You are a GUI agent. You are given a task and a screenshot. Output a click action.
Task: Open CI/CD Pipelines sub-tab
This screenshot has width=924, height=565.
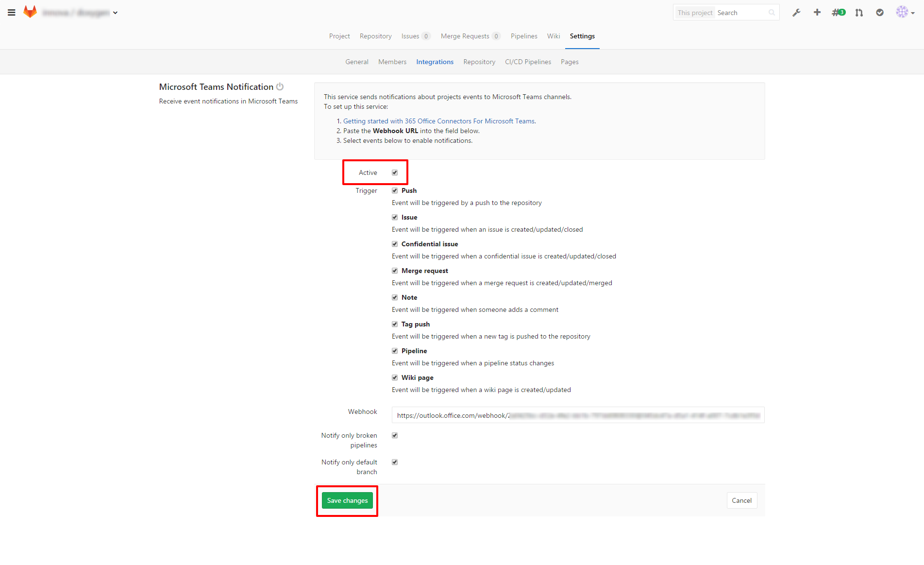coord(528,62)
